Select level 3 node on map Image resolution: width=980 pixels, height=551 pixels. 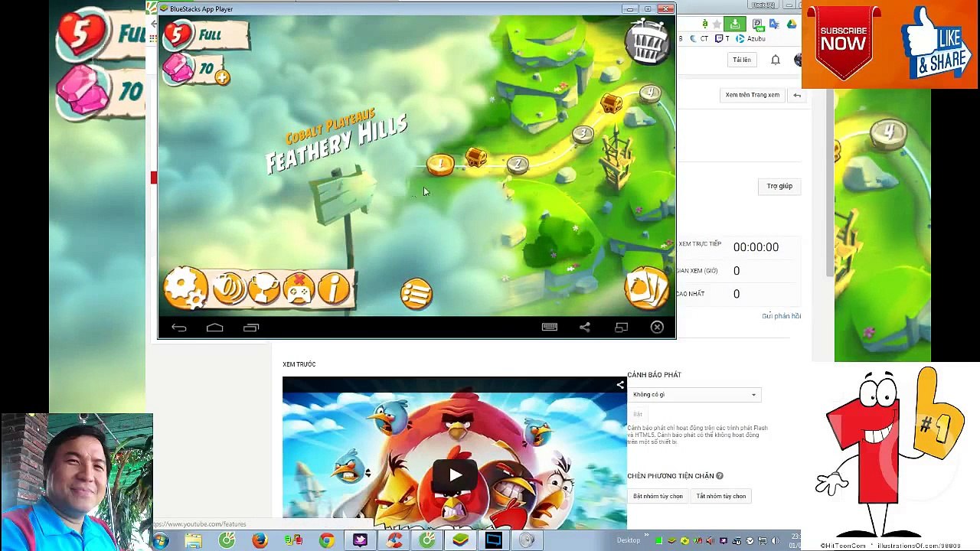point(583,134)
